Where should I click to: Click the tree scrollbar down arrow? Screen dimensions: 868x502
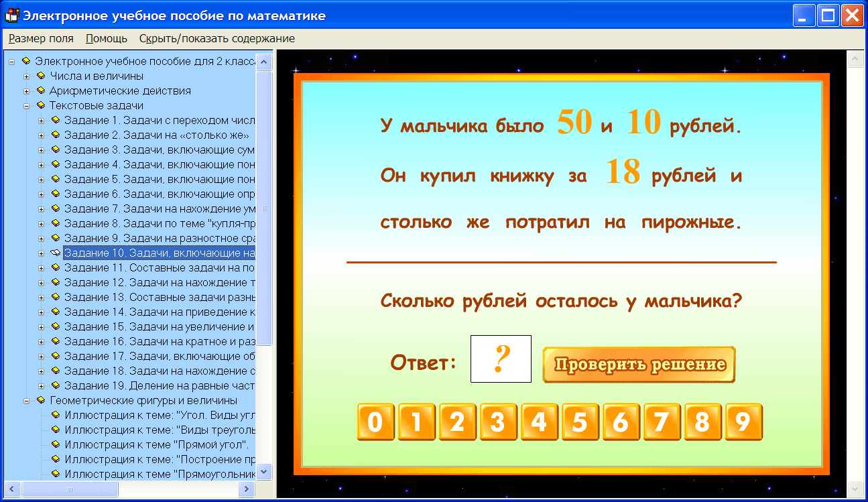(x=265, y=472)
